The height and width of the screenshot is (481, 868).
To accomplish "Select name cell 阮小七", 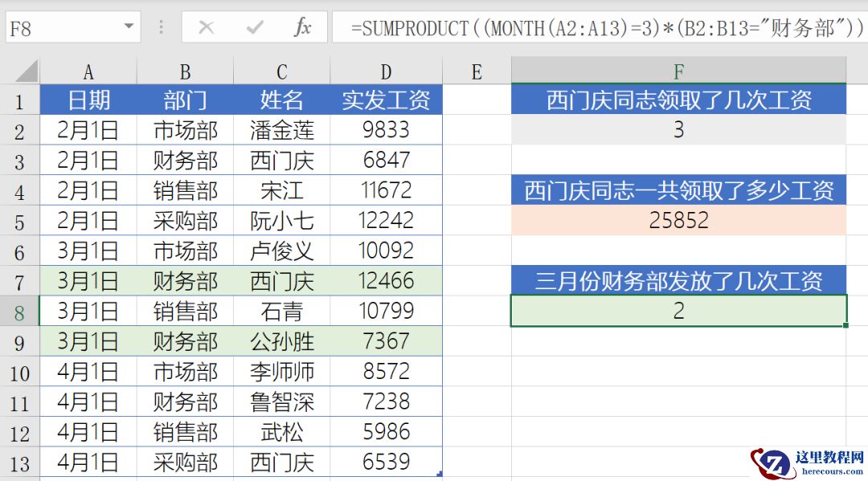I will [282, 221].
